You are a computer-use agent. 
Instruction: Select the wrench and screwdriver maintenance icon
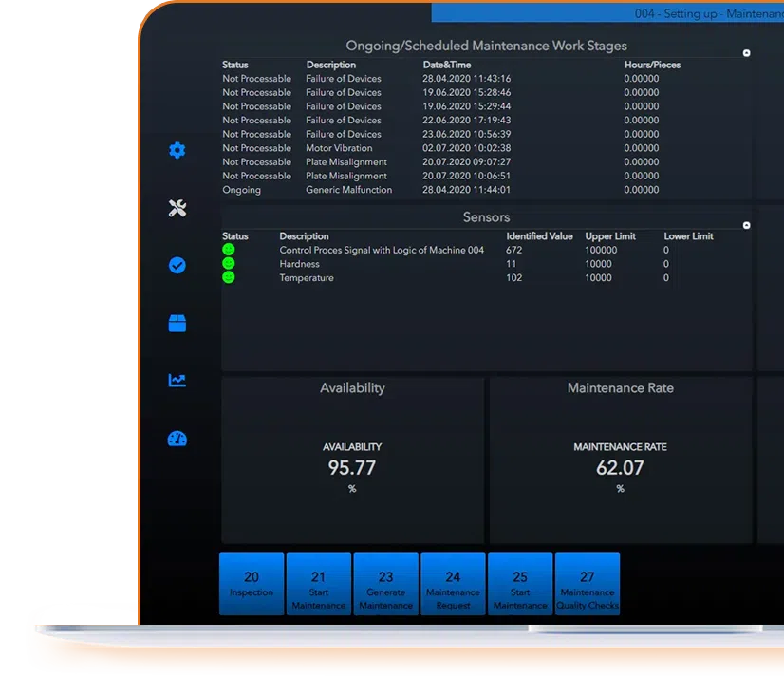[x=177, y=209]
